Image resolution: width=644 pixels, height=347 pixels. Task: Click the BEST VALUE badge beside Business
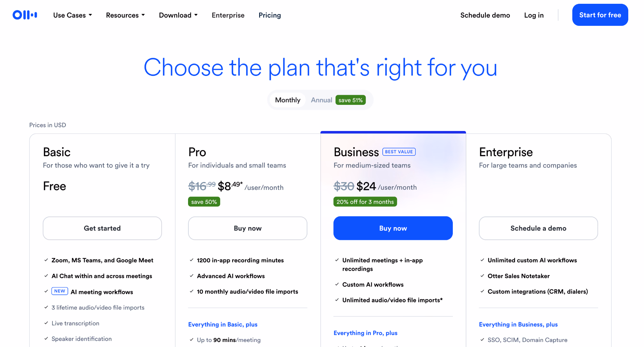click(x=399, y=152)
